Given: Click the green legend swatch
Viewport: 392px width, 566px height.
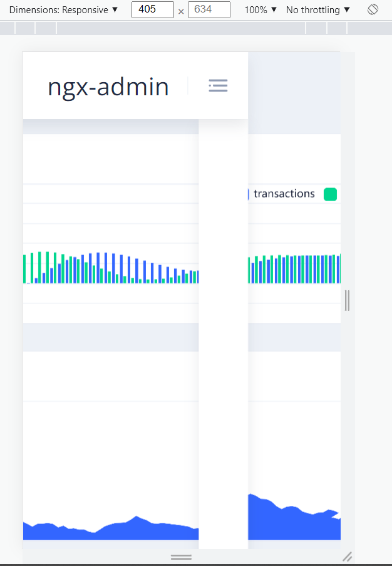Looking at the screenshot, I should 331,194.
